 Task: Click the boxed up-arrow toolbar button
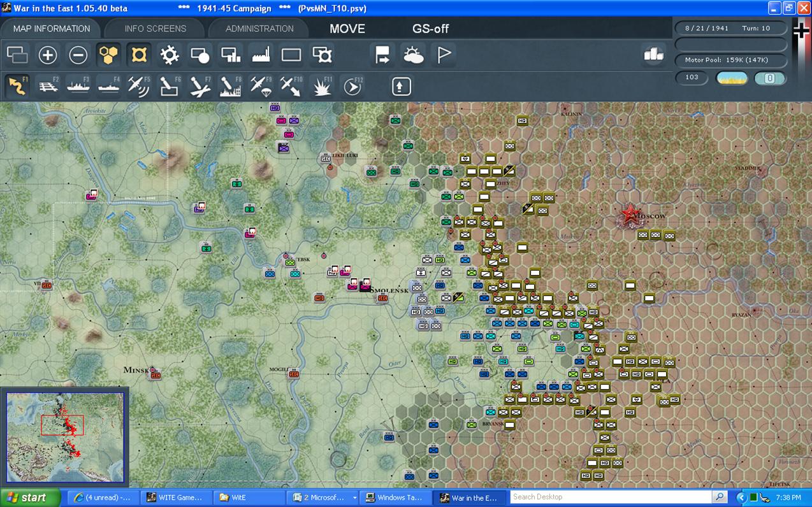click(401, 86)
